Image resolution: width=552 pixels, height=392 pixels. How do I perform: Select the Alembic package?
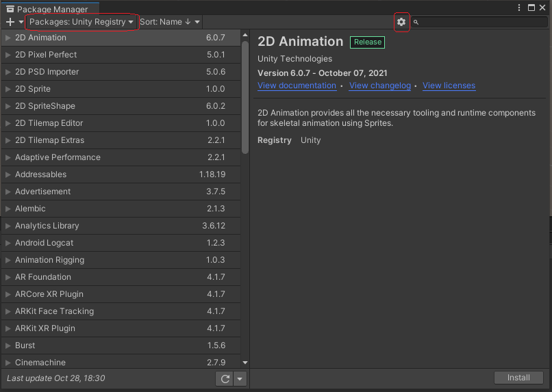click(x=121, y=209)
